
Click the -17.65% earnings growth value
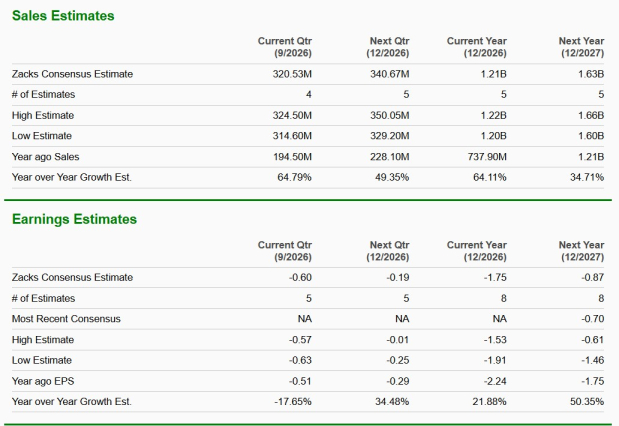(x=293, y=402)
